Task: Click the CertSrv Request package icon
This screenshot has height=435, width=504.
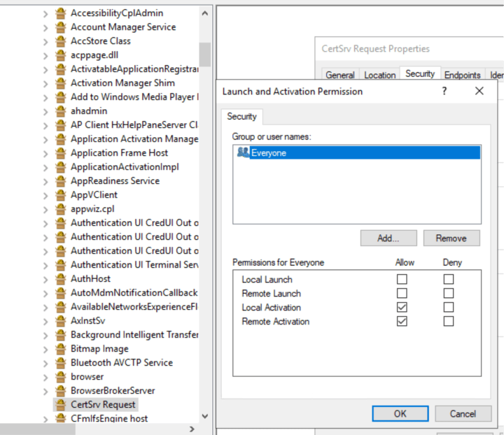Action: [x=60, y=404]
